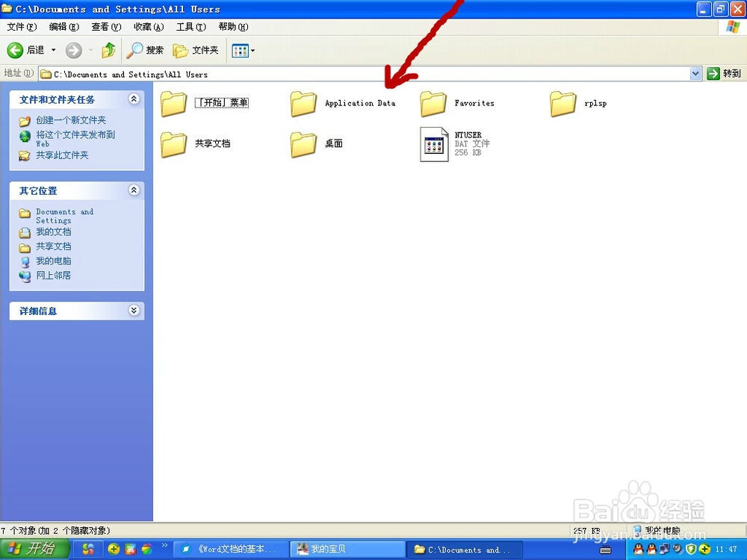The width and height of the screenshot is (747, 560).
Task: Open the 查看(V) menu
Action: pos(106,27)
